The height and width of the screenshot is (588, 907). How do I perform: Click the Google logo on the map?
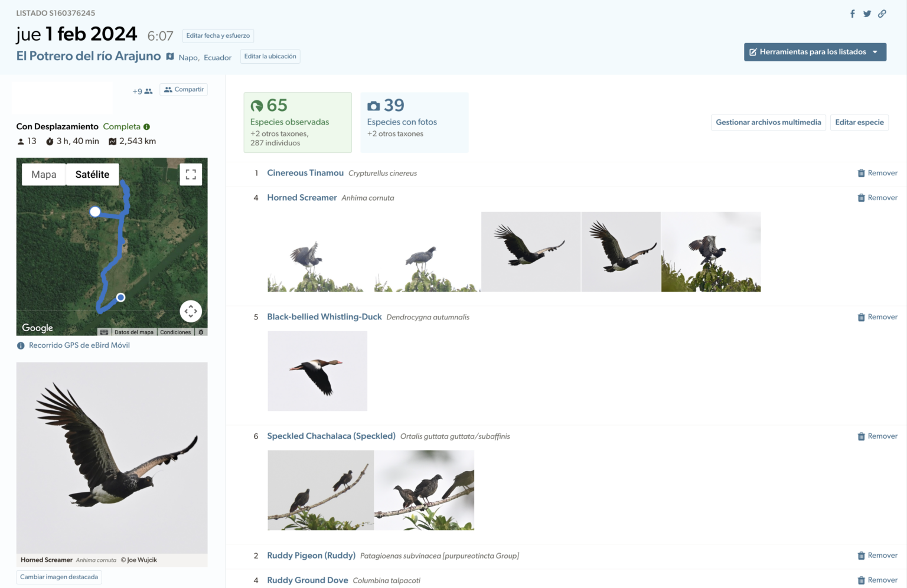[37, 328]
